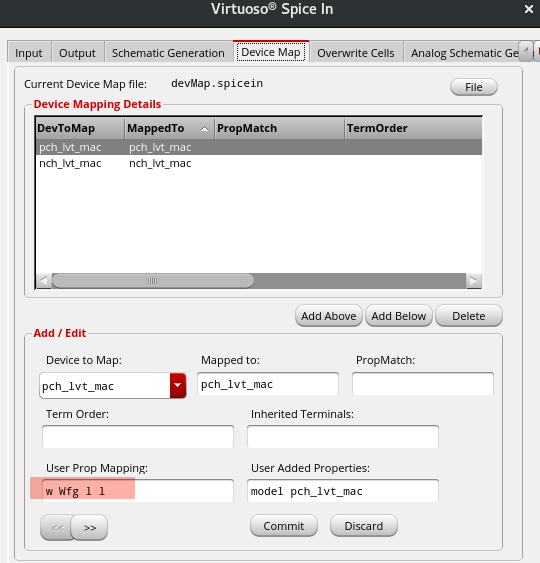This screenshot has width=540, height=563.
Task: Close the Virtuoso Spice In dialog
Action: (x=529, y=9)
